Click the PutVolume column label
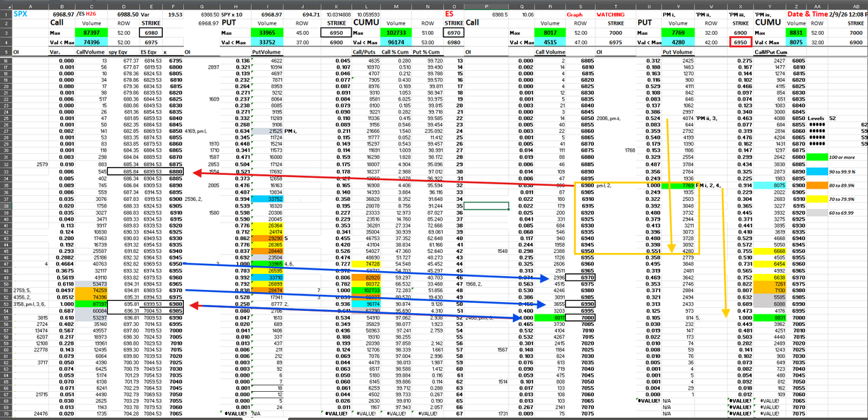 tap(265, 51)
